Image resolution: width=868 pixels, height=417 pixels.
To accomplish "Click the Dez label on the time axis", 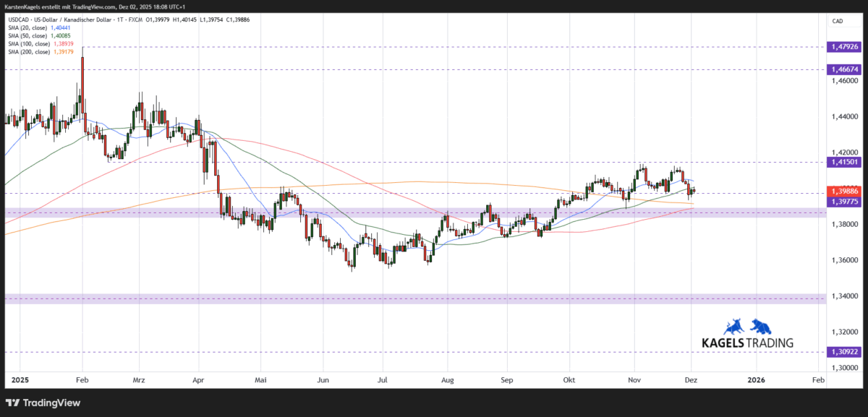I will 691,379.
